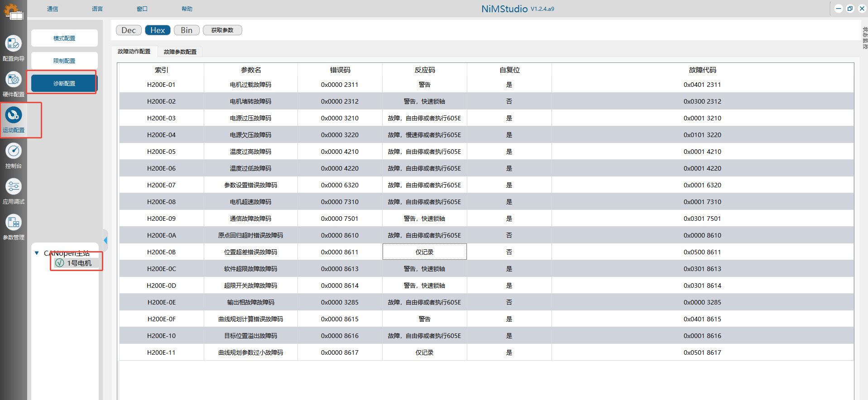Open 模式配置 section button

[x=64, y=38]
